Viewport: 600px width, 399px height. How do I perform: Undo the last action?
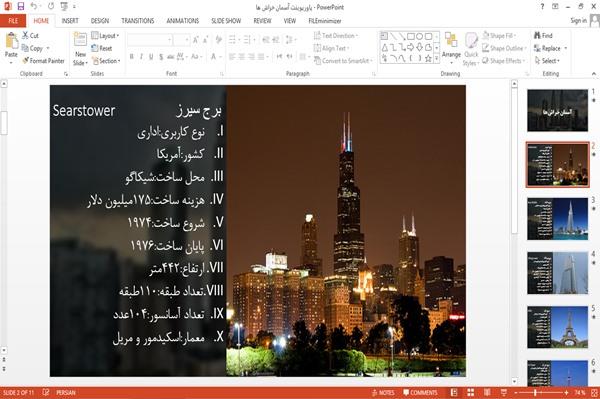point(34,7)
